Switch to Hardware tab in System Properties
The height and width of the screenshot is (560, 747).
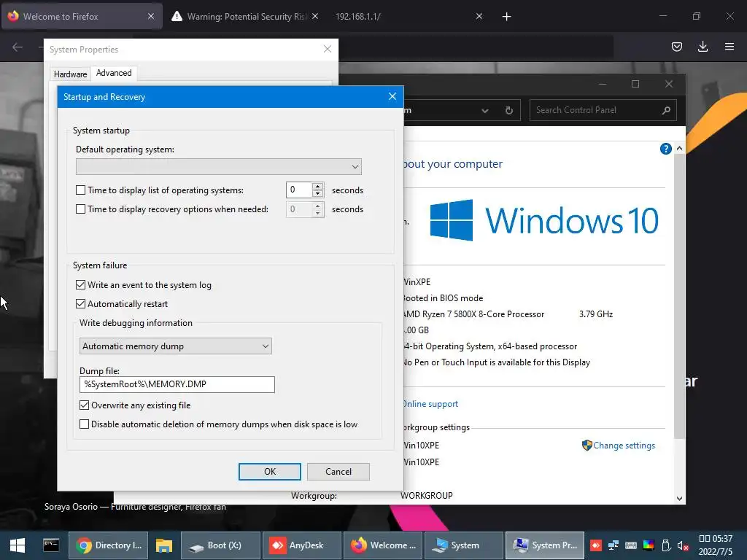(71, 74)
